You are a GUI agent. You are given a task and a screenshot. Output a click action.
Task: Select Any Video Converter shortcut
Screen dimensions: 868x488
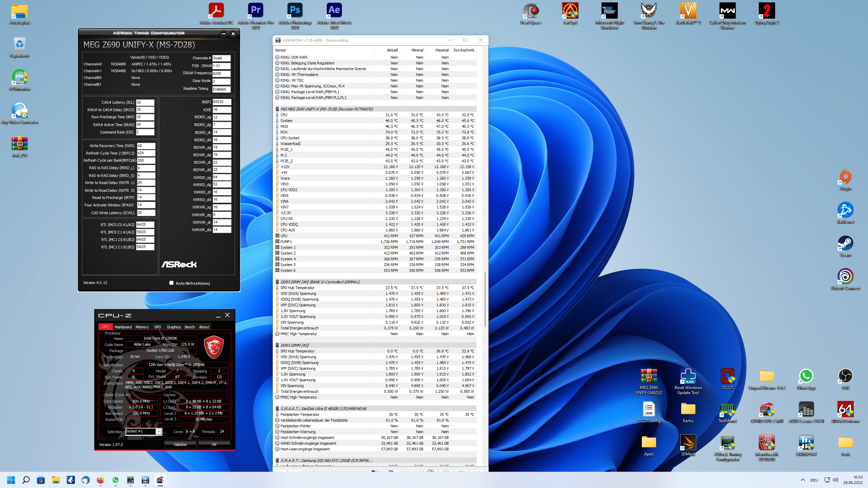(20, 113)
